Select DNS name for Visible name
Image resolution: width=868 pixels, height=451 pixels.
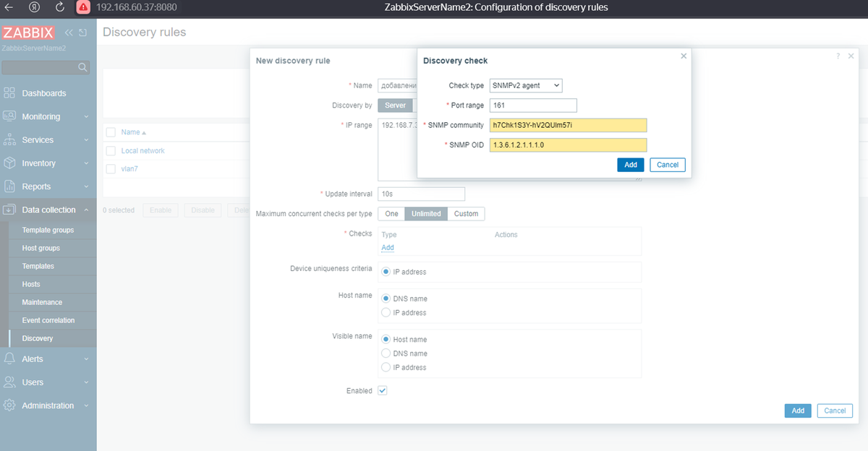pyautogui.click(x=386, y=353)
